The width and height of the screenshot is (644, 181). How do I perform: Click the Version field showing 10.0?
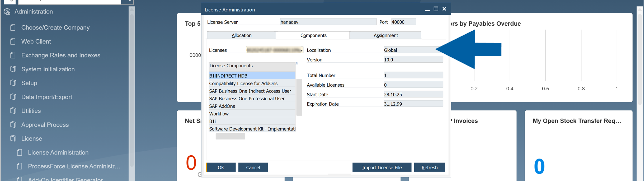coord(413,59)
